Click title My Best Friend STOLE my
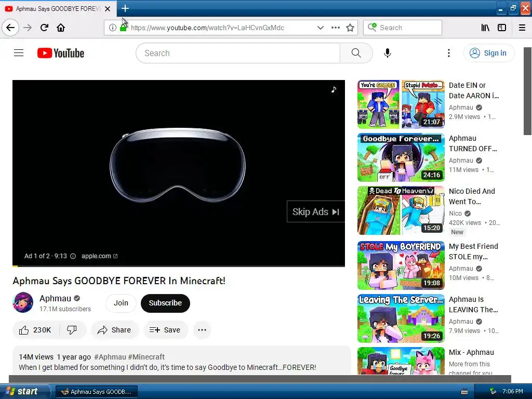532x399 pixels. [x=473, y=251]
